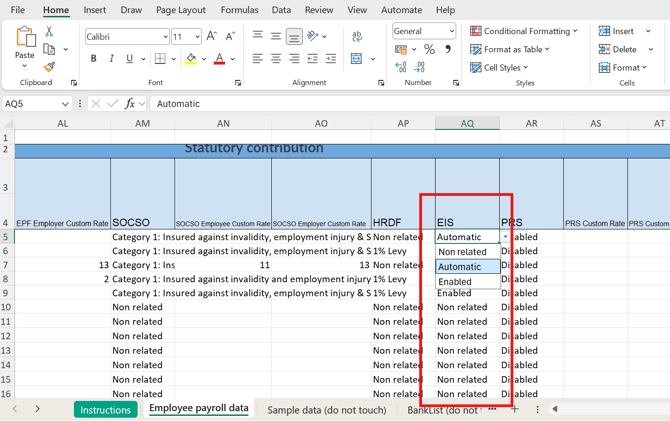Open the text orientation tool

point(313,36)
